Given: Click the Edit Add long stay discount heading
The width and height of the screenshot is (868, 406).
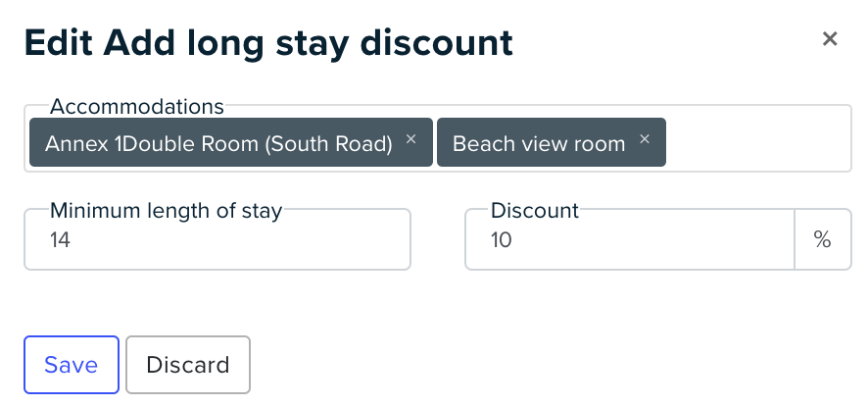Looking at the screenshot, I should pos(268,43).
